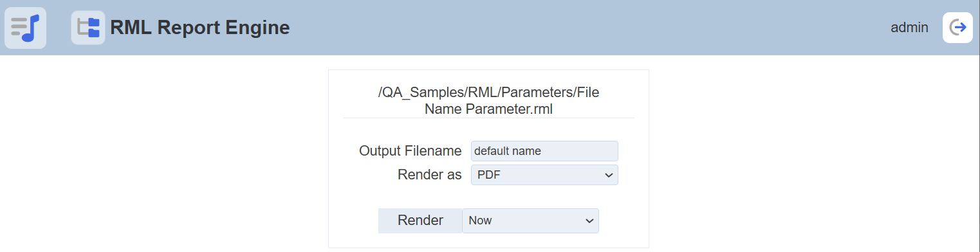This screenshot has width=980, height=252.
Task: Click the chevron arrow on the Now selector
Action: [x=589, y=221]
